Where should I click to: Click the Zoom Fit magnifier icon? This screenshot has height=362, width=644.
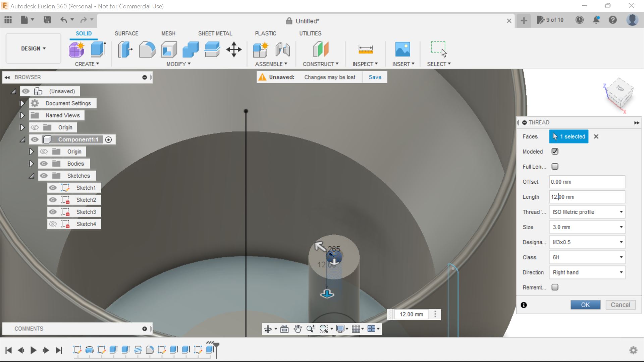[324, 329]
